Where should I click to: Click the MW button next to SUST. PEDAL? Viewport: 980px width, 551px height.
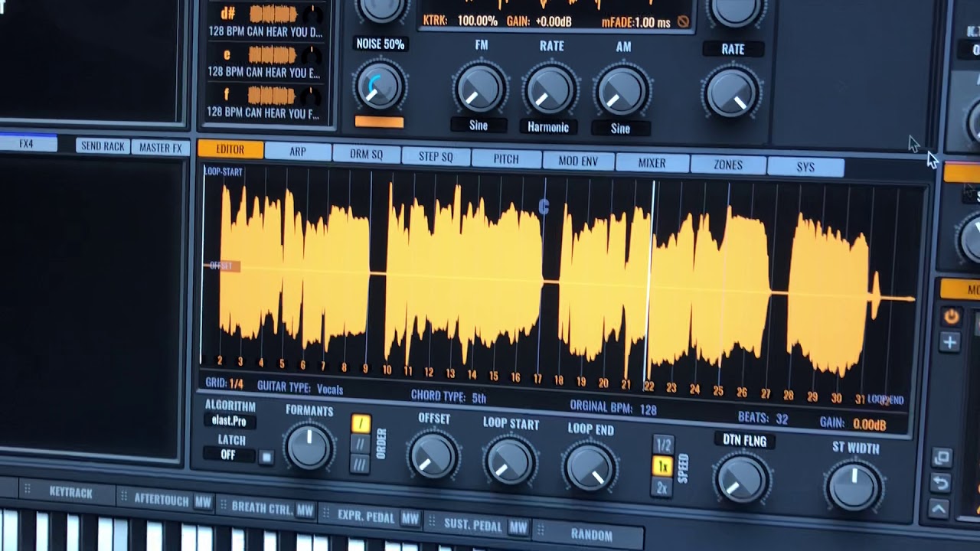[x=518, y=527]
